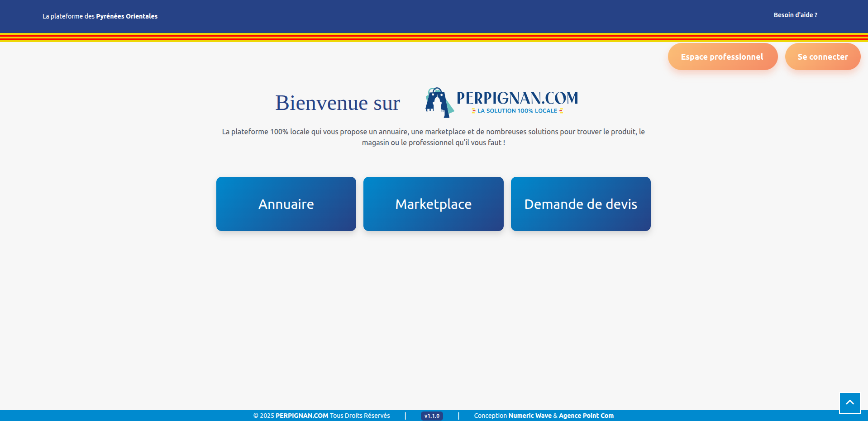
Task: Open the Marketplace section
Action: point(433,204)
